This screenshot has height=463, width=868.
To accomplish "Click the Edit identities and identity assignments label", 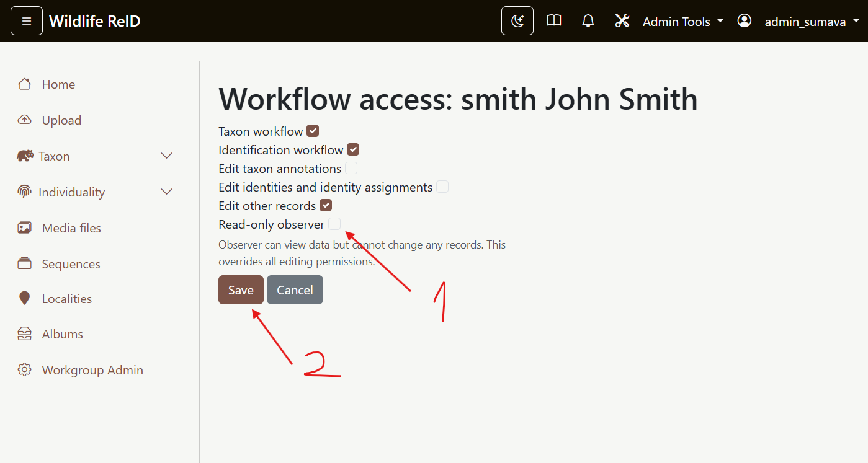I will click(x=326, y=187).
